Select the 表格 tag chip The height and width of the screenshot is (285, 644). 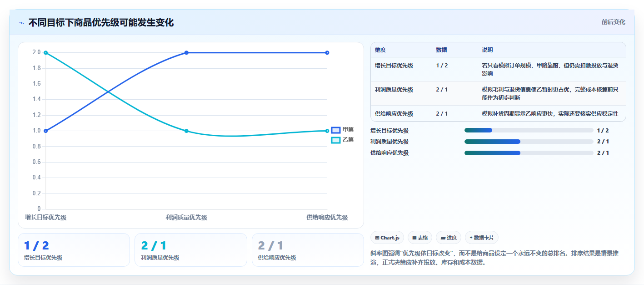pyautogui.click(x=420, y=238)
